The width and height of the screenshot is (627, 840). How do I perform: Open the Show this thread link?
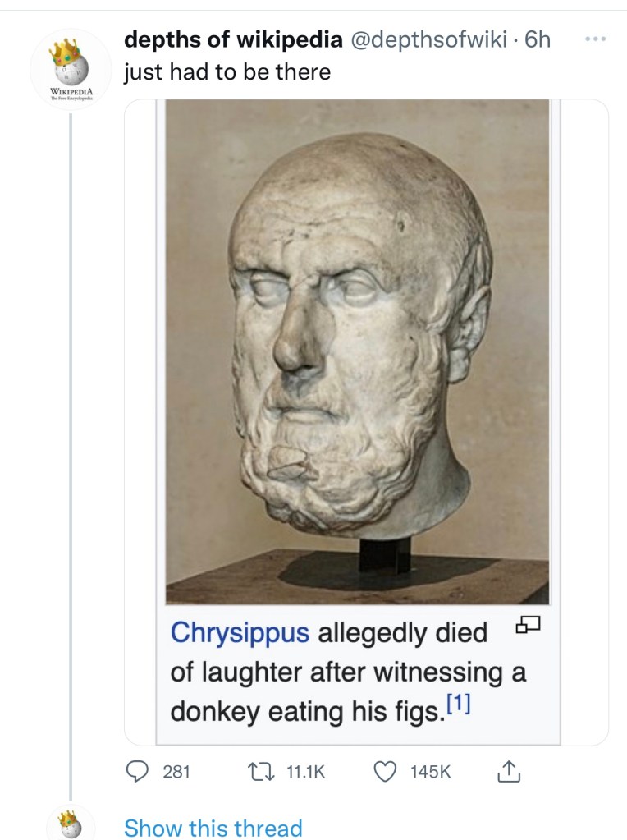[x=213, y=828]
